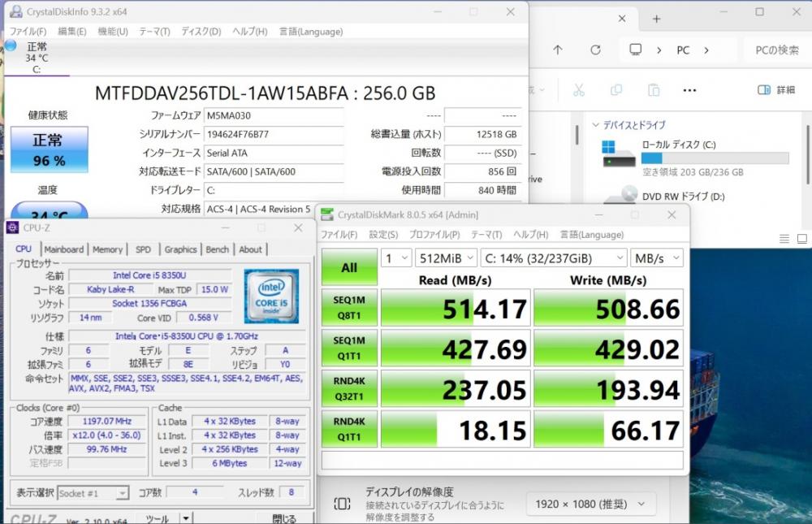This screenshot has height=524, width=812.
Task: Open the Socket #1 selector in CPU-Z
Action: click(x=93, y=493)
